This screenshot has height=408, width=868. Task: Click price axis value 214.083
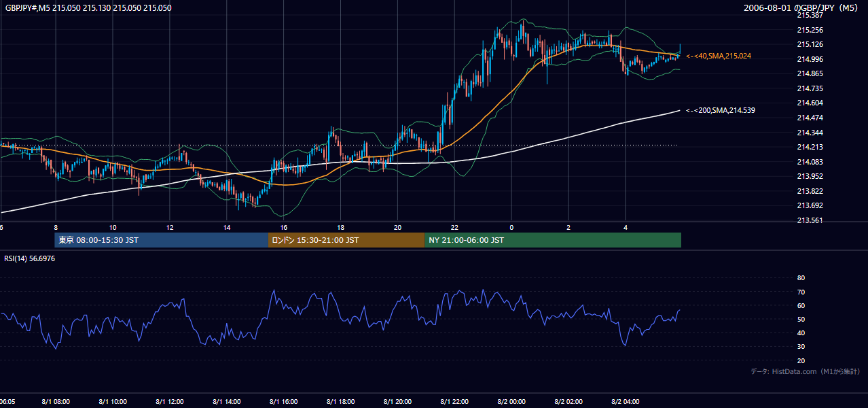click(x=810, y=162)
